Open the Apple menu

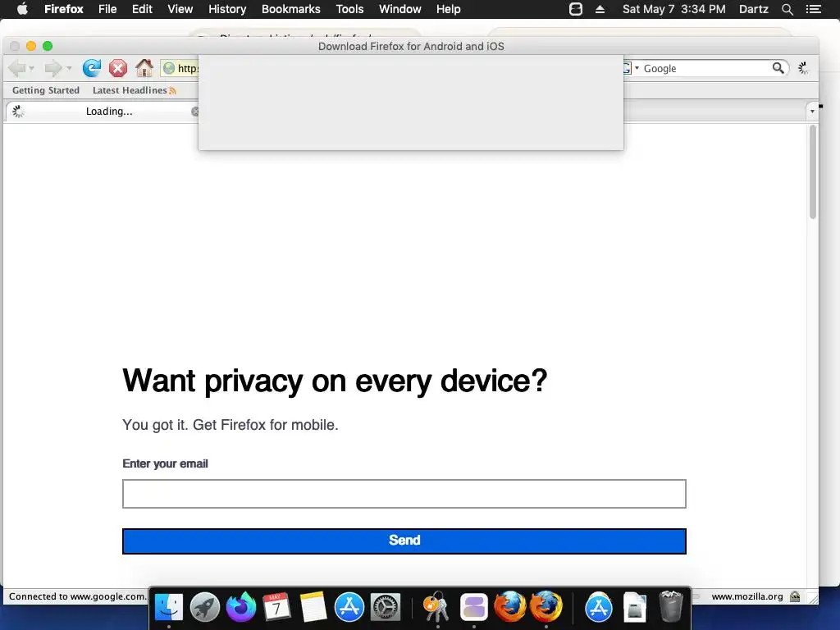click(22, 9)
